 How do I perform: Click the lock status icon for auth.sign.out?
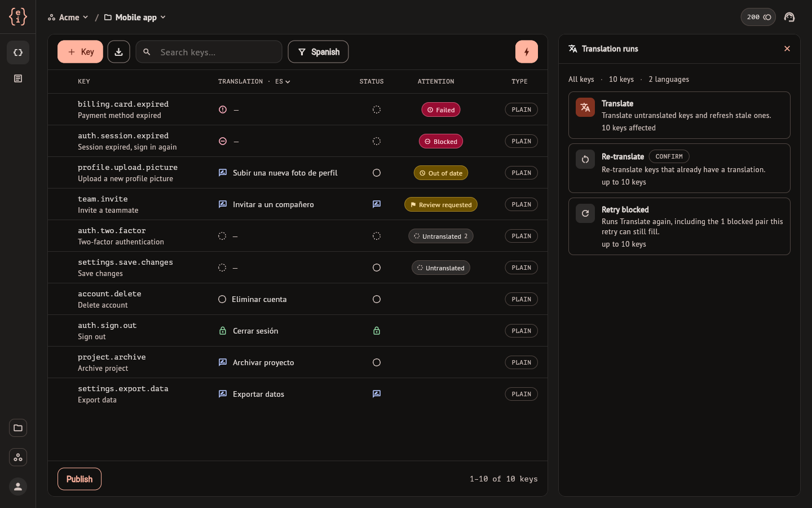377,331
